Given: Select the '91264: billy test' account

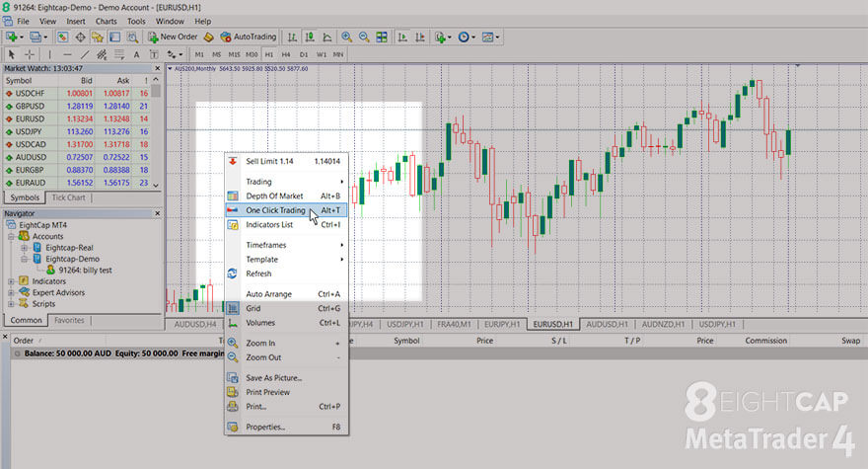Looking at the screenshot, I should coord(85,271).
